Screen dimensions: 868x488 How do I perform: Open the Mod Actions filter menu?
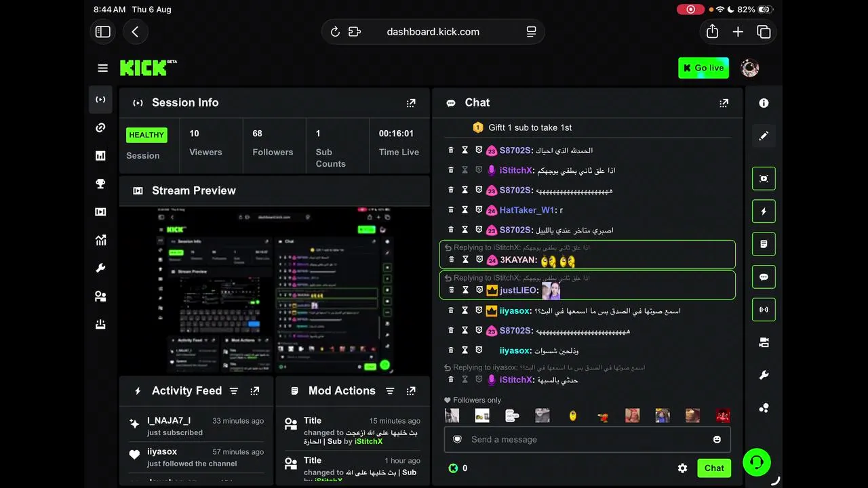click(390, 391)
